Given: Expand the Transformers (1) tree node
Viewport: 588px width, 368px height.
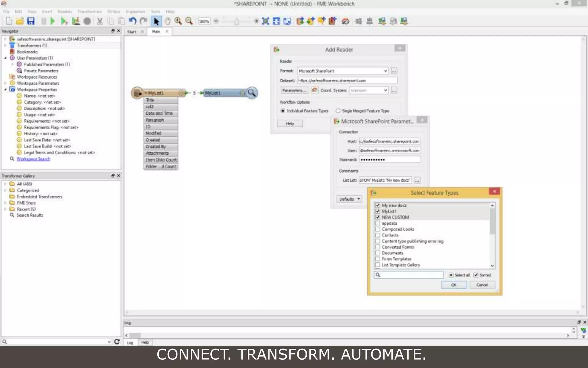Looking at the screenshot, I should click(x=5, y=45).
